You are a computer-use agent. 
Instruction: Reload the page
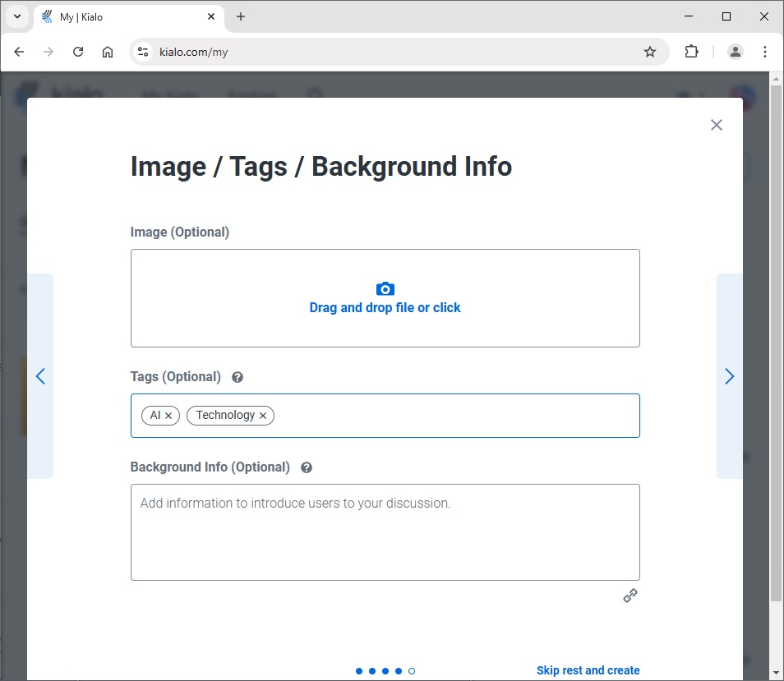pyautogui.click(x=78, y=52)
